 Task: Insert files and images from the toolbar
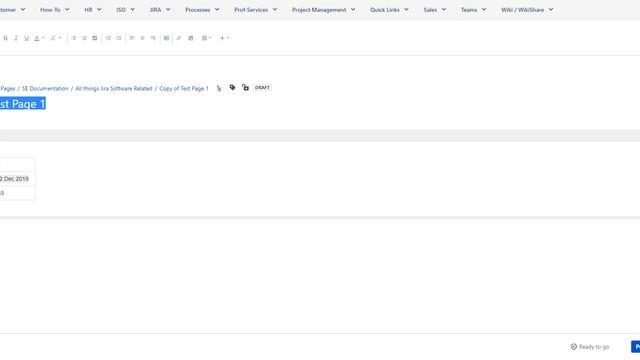tap(191, 38)
